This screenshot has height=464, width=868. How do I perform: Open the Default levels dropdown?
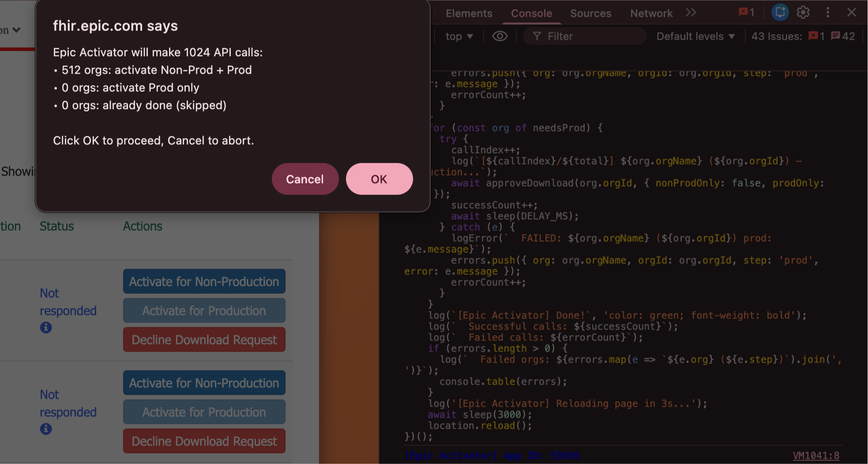(695, 36)
